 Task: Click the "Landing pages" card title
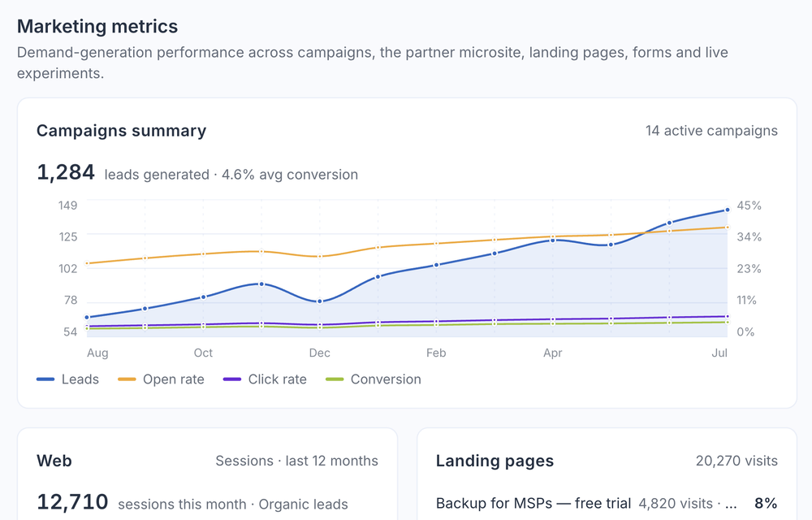[x=495, y=461]
